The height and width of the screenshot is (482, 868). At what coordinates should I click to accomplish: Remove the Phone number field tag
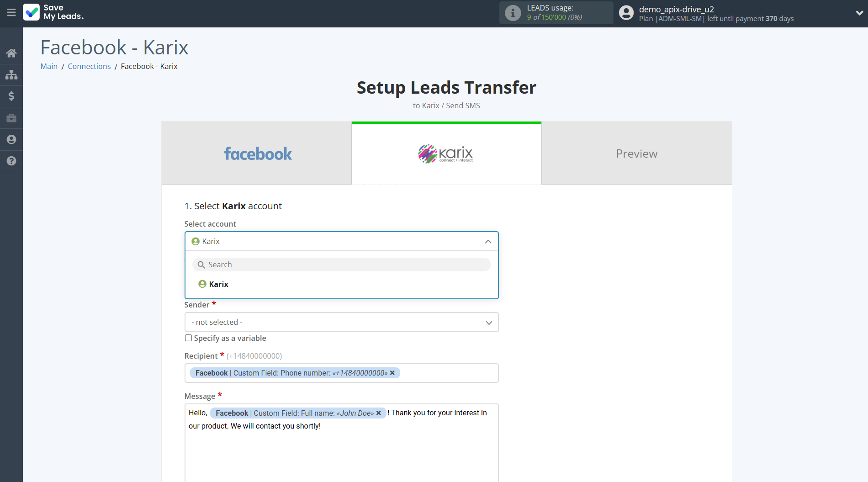pos(392,373)
